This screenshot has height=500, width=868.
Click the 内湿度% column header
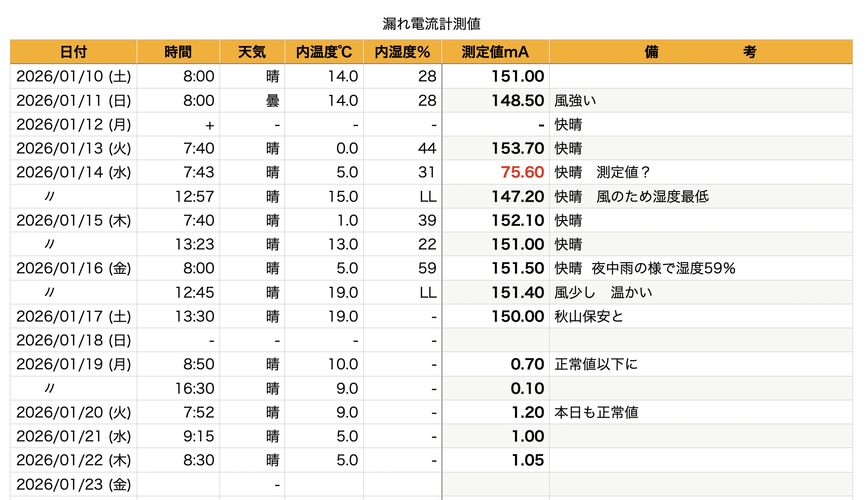(402, 52)
